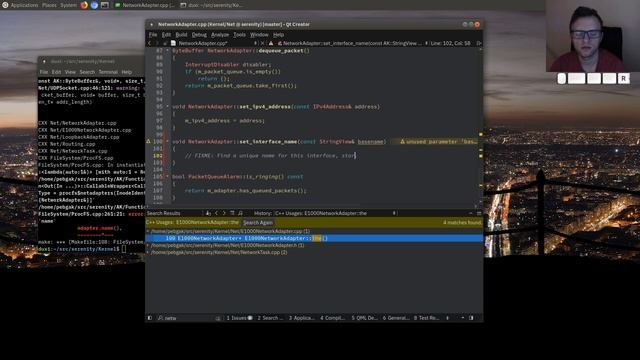Open the search History dropdown
Screen dimensions: 640x360
pyautogui.click(x=336, y=213)
